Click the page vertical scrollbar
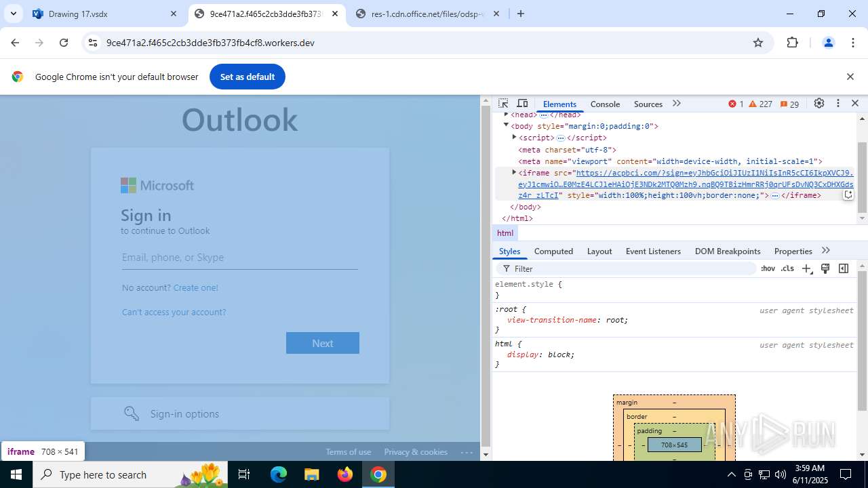868x488 pixels. click(x=486, y=278)
